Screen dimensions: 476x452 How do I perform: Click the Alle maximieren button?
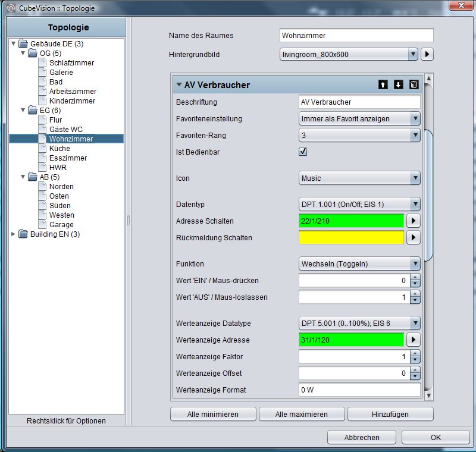tap(302, 414)
